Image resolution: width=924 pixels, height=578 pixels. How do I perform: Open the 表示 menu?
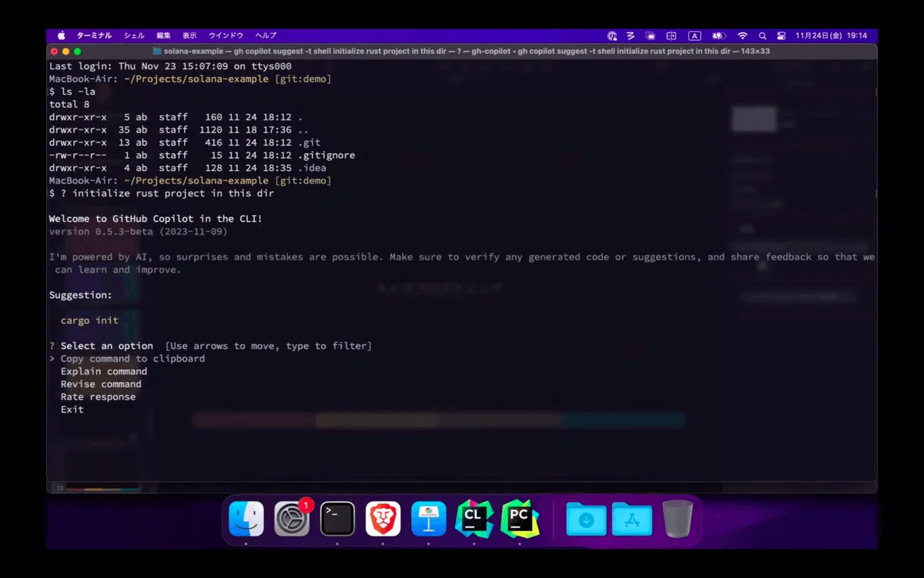point(189,35)
